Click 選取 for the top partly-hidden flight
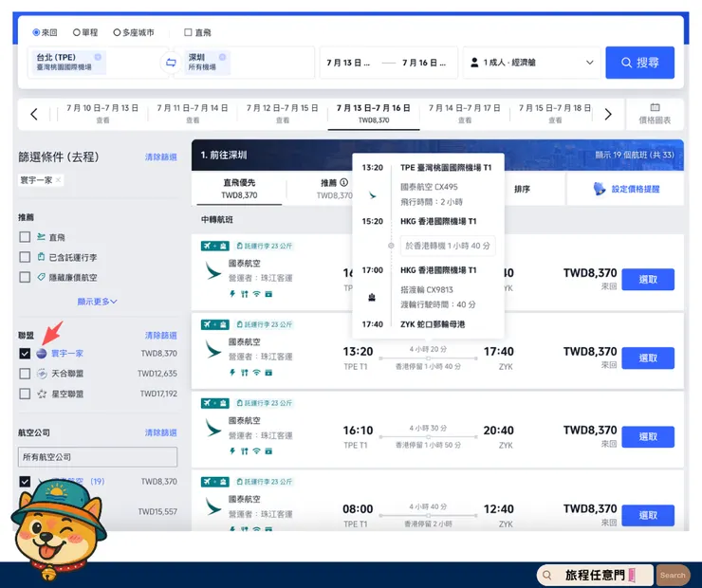702x588 pixels. 648,280
